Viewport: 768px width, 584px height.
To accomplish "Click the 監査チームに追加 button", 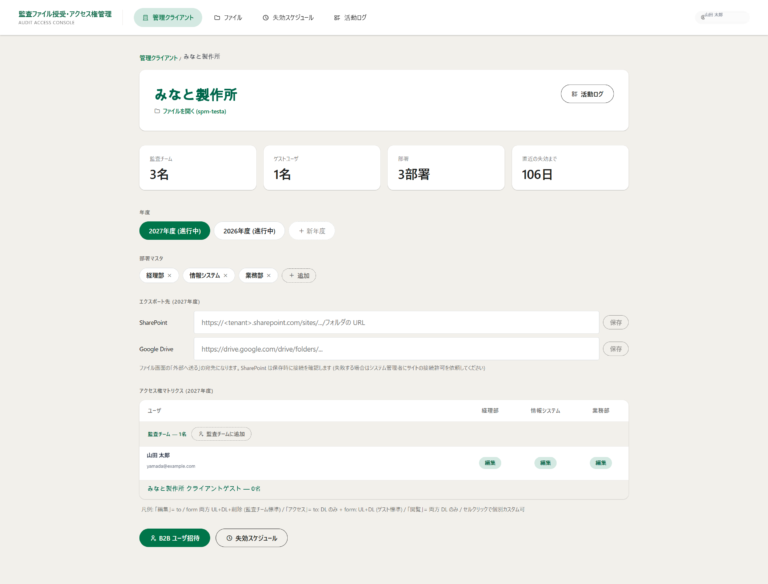I will (221, 434).
